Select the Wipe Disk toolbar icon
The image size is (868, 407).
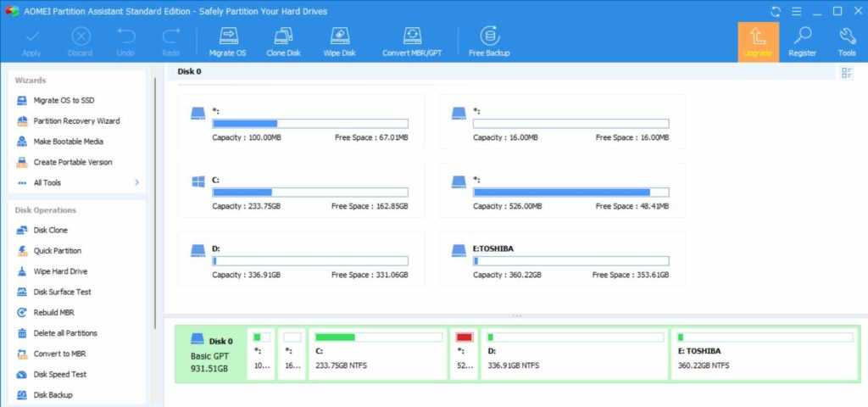(x=339, y=42)
